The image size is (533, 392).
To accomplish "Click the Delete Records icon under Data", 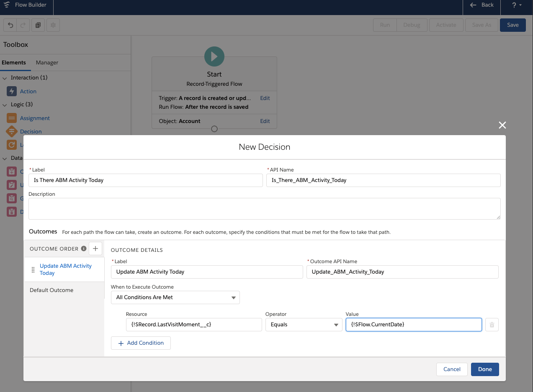I will (x=12, y=212).
